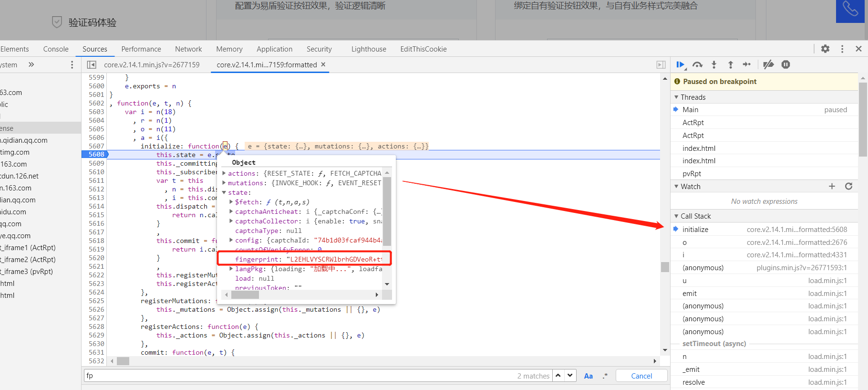Viewport: 868px width, 390px height.
Task: Click the Object popup horizontal scrollbar thumb
Action: (245, 295)
